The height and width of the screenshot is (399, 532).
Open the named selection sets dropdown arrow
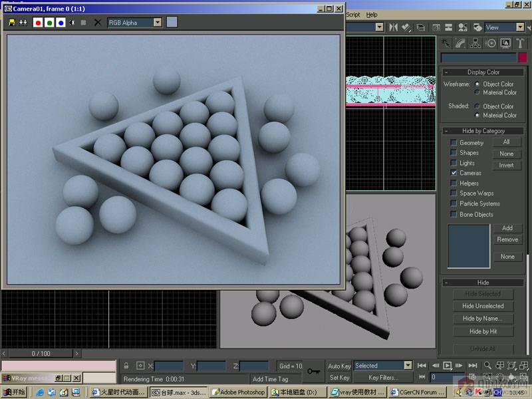380,27
